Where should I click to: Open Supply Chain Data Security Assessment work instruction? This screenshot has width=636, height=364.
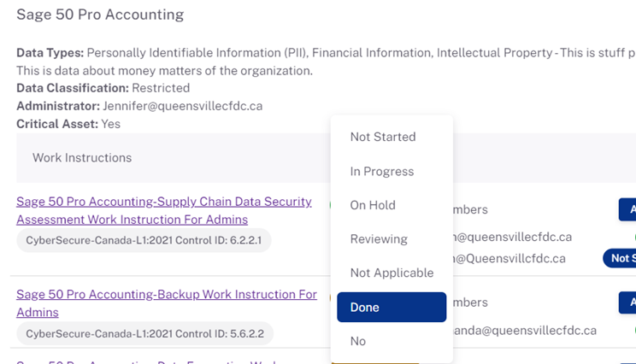164,210
